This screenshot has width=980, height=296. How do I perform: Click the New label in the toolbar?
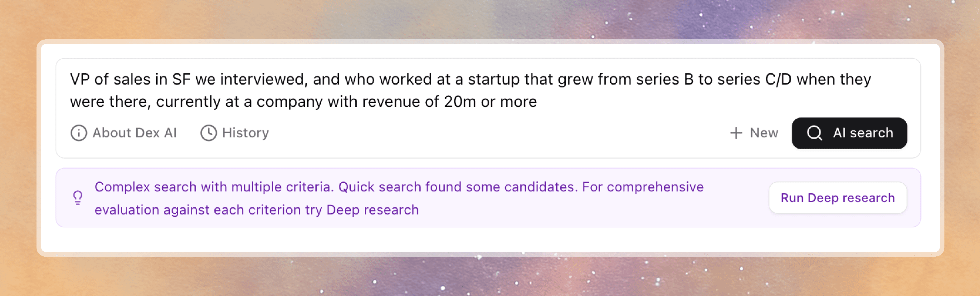coord(763,133)
